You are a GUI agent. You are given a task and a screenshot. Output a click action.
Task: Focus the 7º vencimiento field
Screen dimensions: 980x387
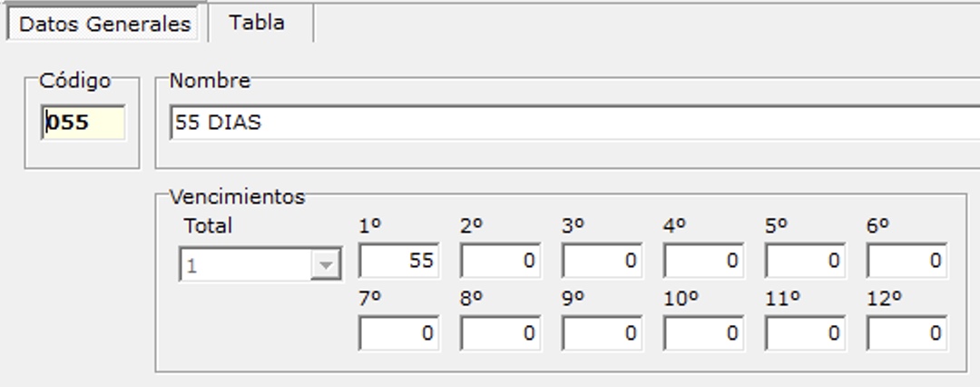[398, 333]
